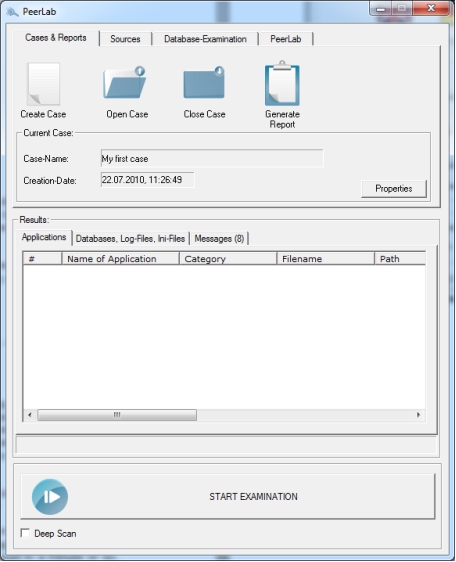Open a case with the Open Case folder icon
Viewport: 456px width, 562px height.
(x=124, y=82)
